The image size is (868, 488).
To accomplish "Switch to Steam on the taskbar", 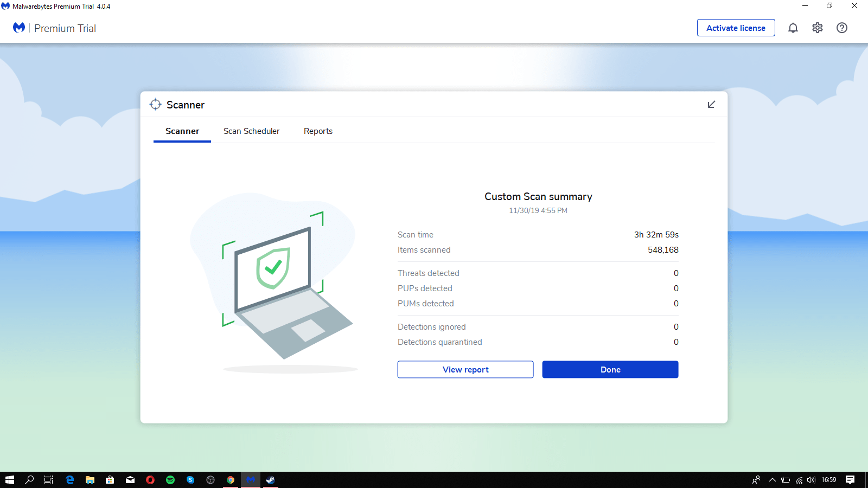I will coord(271,480).
